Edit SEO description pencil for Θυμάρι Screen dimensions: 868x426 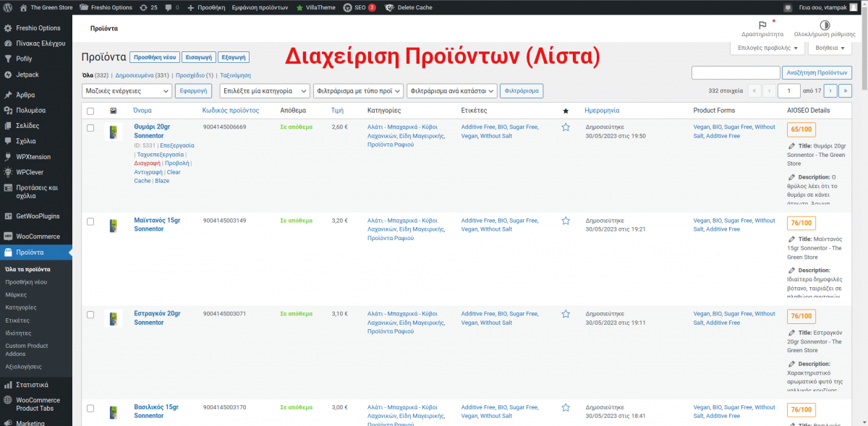(791, 177)
